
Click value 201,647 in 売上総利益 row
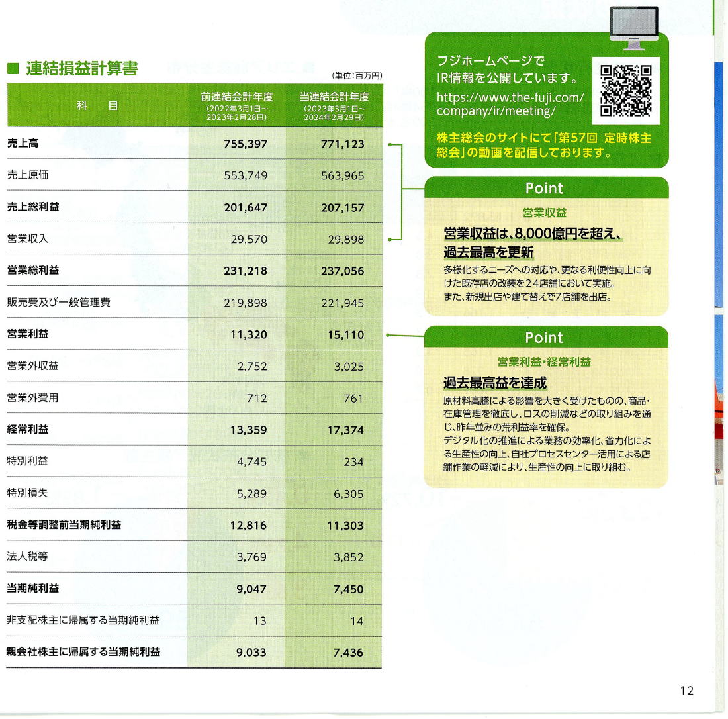coord(246,208)
